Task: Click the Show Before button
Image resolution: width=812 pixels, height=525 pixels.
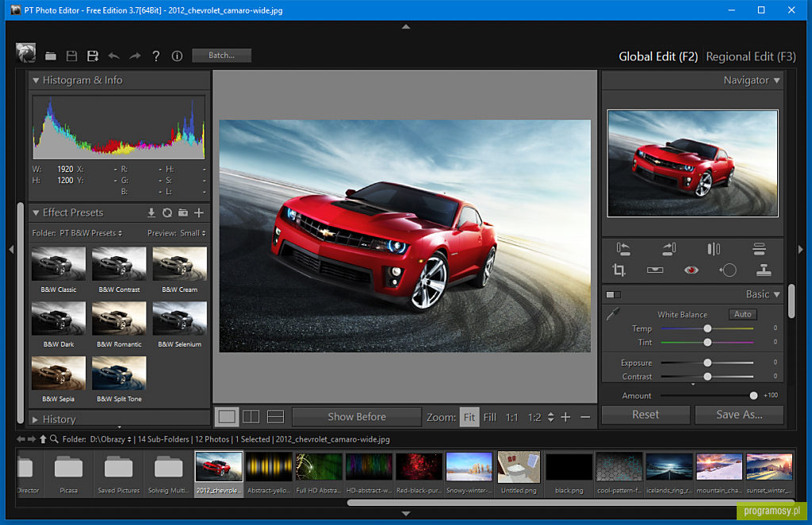Action: coord(357,417)
